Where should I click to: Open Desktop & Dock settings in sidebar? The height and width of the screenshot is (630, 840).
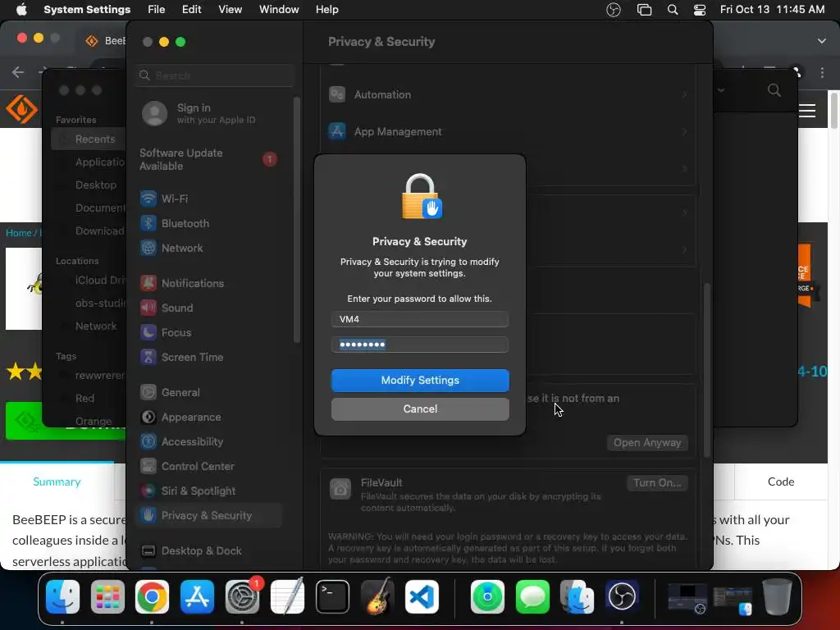click(x=190, y=551)
